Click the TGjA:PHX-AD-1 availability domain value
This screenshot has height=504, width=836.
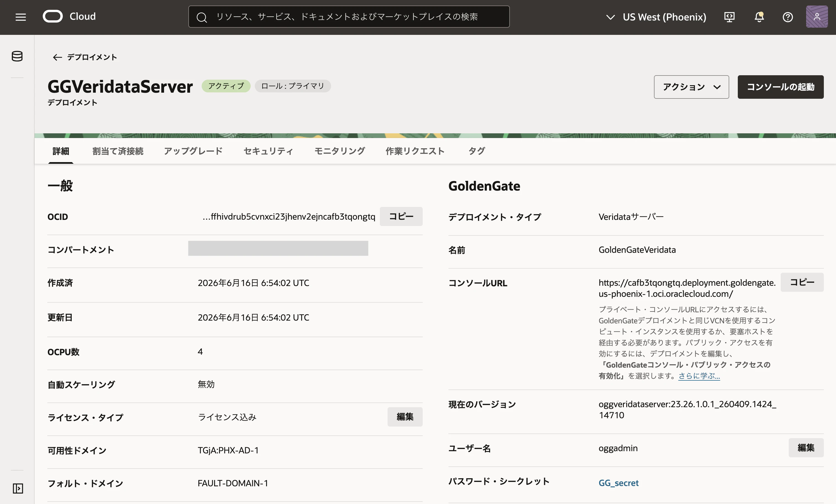(228, 450)
